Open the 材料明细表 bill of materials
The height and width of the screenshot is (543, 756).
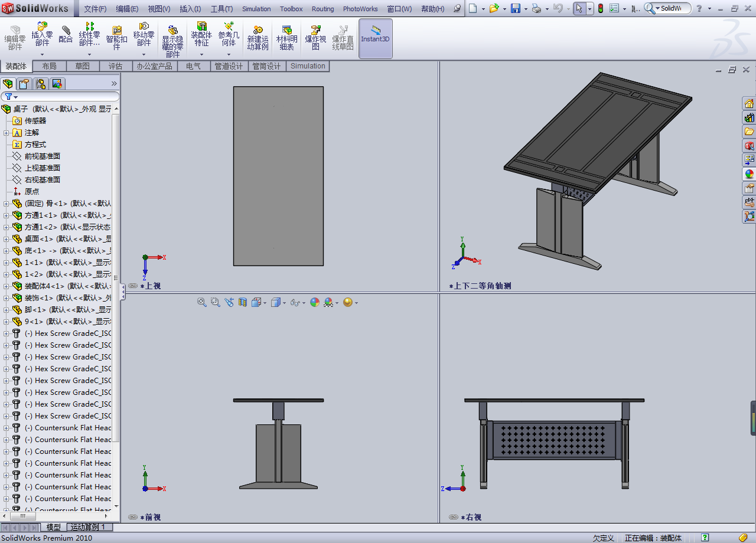[287, 38]
